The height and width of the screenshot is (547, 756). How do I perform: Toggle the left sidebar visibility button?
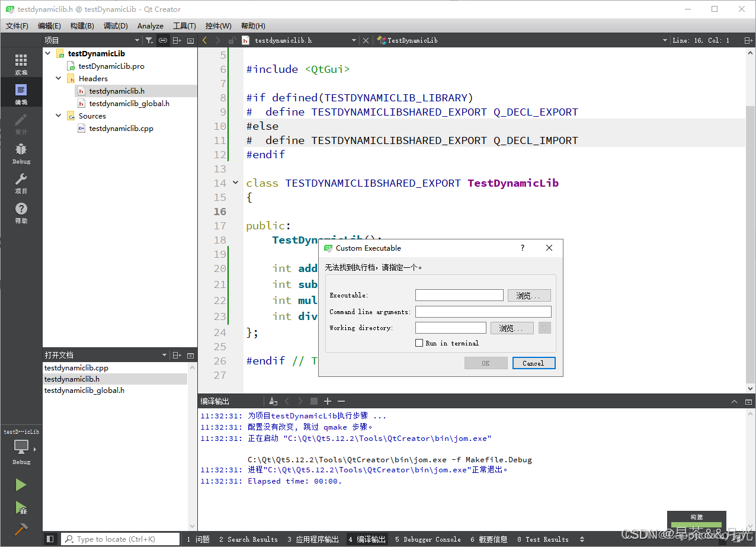(x=50, y=539)
